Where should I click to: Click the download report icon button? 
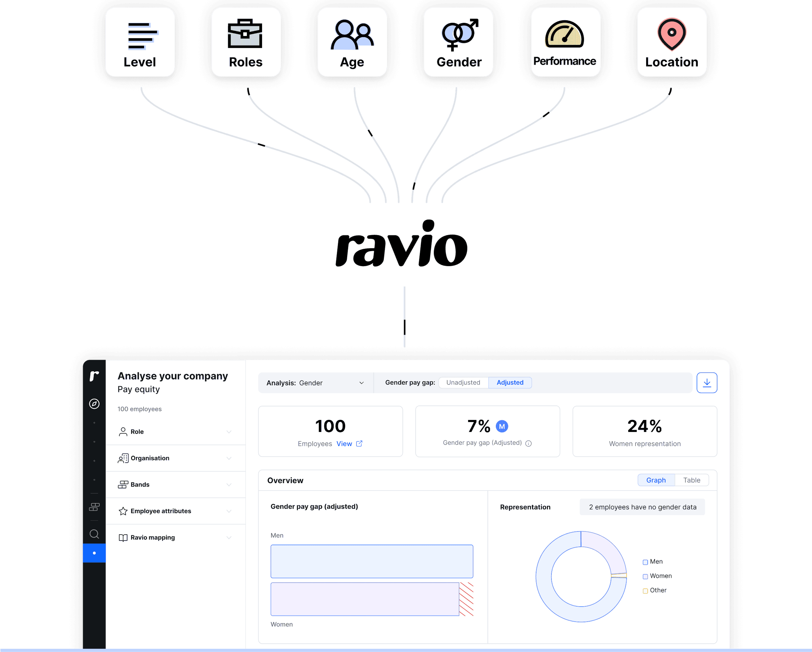coord(706,383)
